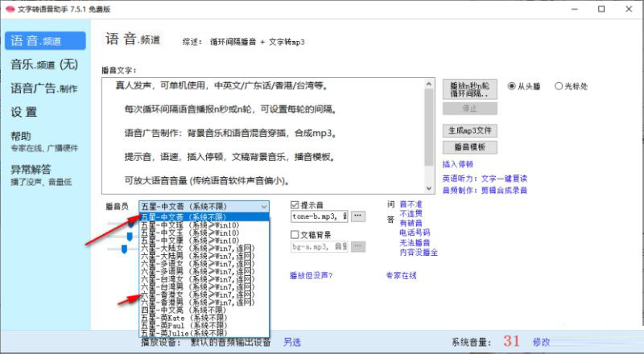Viewport: 644px width, 354px height.
Task: Go to the 设置 page
Action: (x=24, y=112)
